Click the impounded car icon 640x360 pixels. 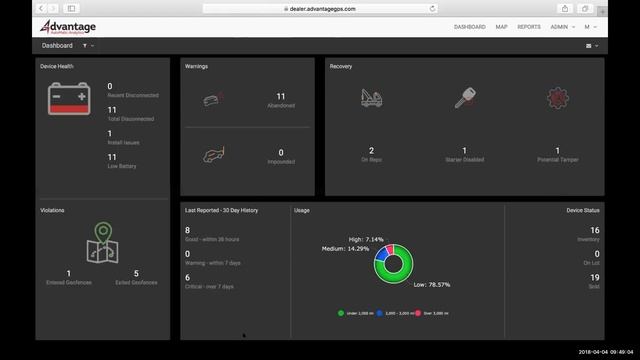click(214, 155)
